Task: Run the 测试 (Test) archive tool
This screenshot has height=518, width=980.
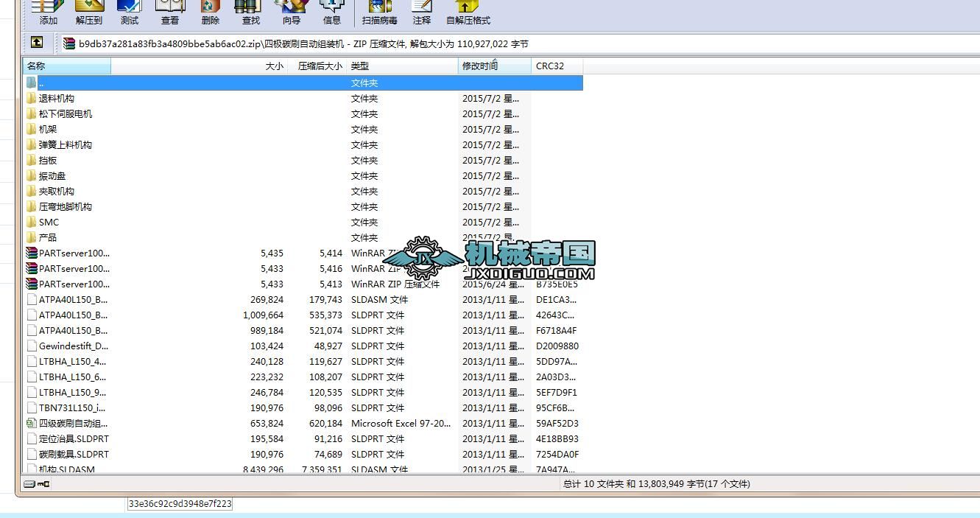Action: (130, 7)
